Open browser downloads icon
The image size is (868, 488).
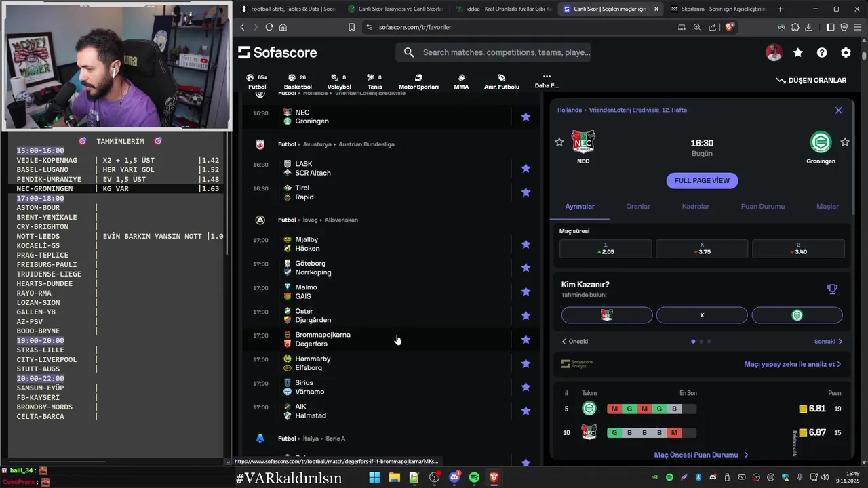808,27
